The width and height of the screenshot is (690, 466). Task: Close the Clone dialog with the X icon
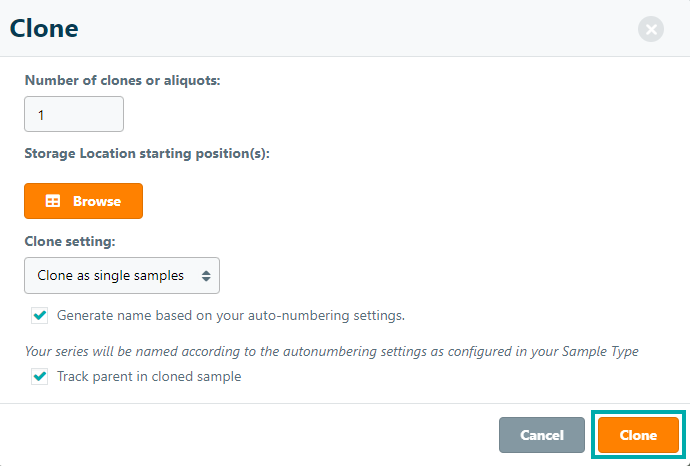pyautogui.click(x=651, y=29)
